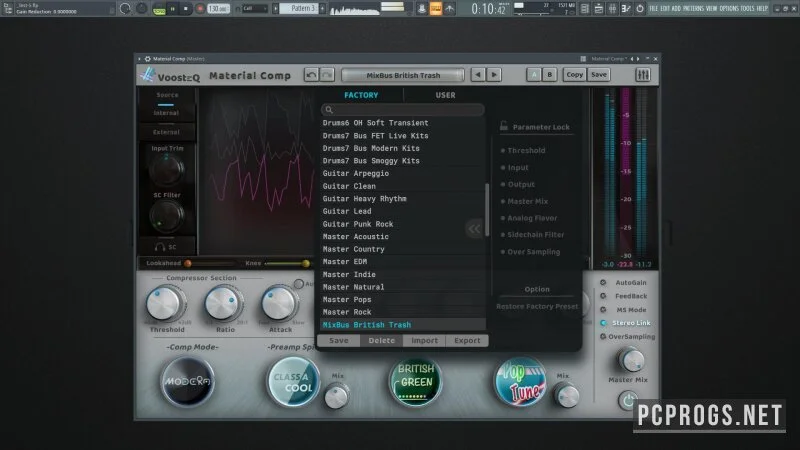Screen dimensions: 800x450
Task: Click the FL Studio top-left menu icon
Action: pos(8,8)
